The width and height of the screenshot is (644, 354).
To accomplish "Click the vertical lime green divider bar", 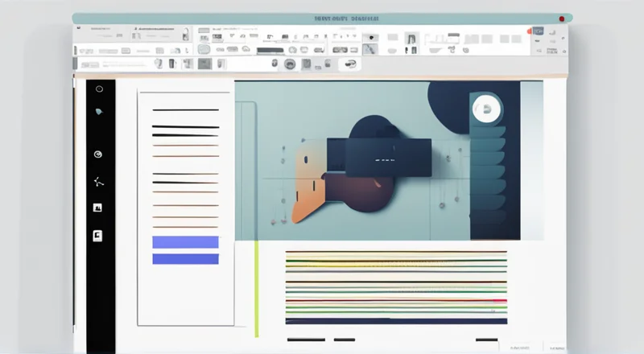I will [x=257, y=290].
